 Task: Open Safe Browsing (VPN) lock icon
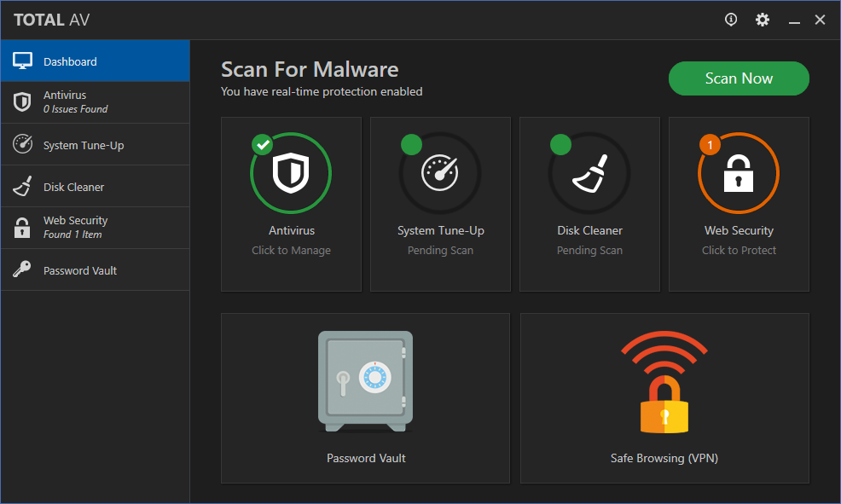(x=664, y=381)
